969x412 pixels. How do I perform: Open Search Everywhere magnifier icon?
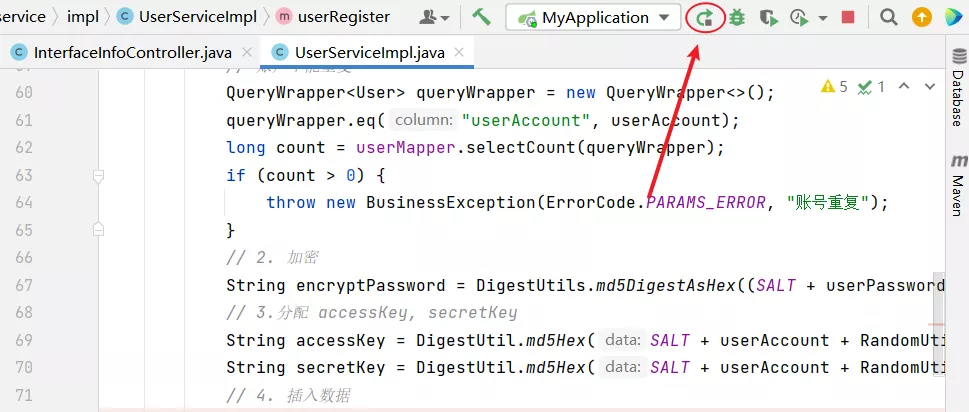point(889,17)
